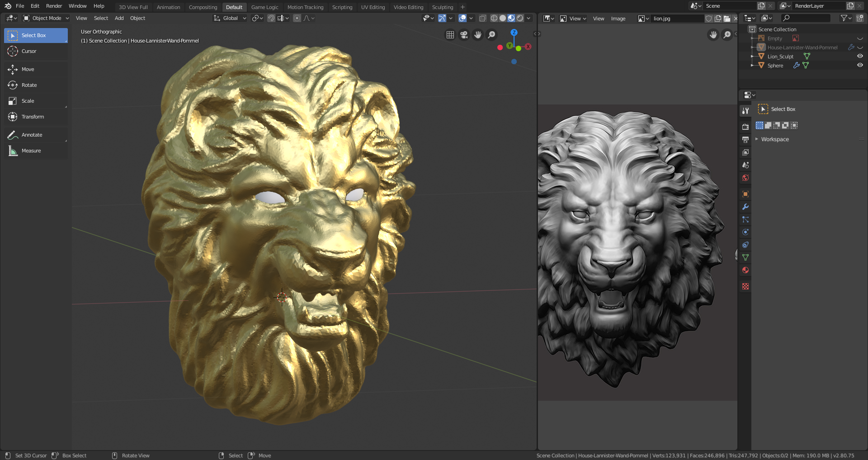Open the Material properties tab
The width and height of the screenshot is (868, 460).
pos(745,270)
